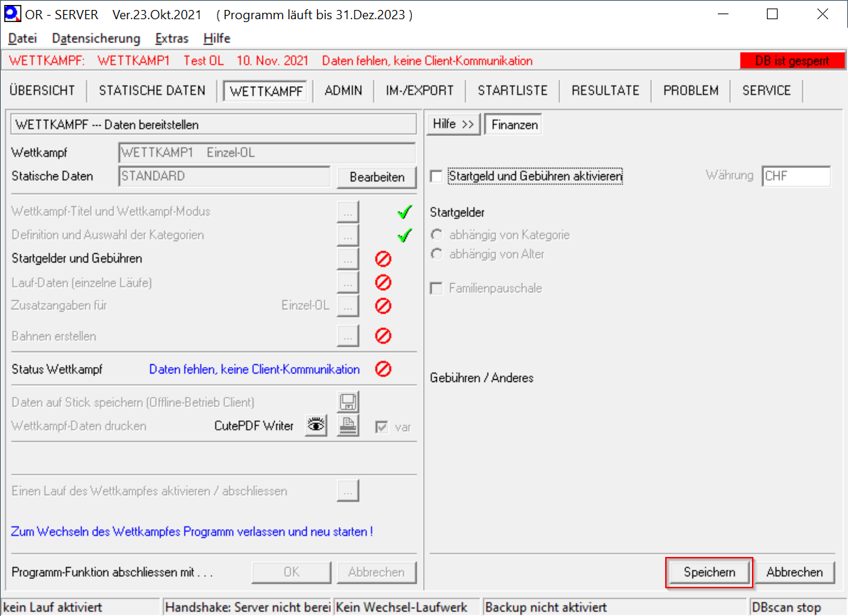Open the Datensicherung menu
This screenshot has height=616, width=848.
pos(96,38)
